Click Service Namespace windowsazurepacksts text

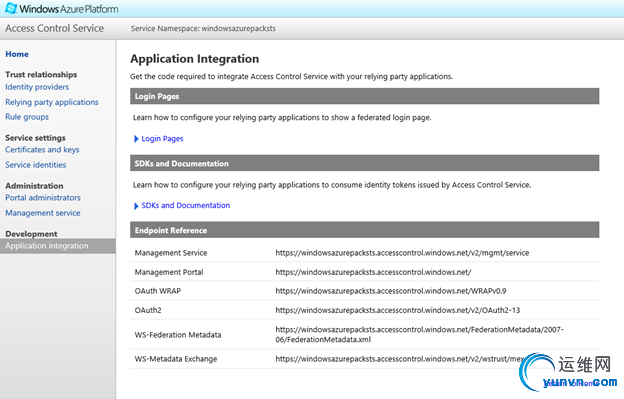(203, 29)
